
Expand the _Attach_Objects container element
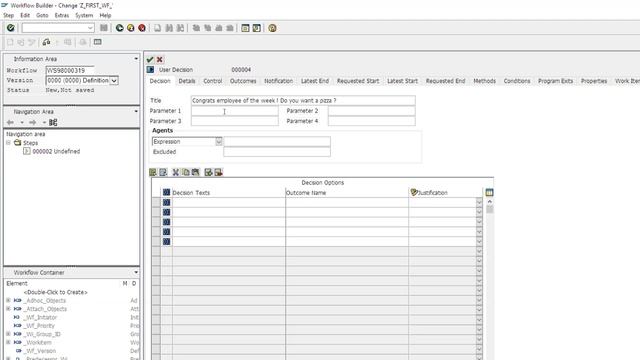pyautogui.click(x=8, y=309)
